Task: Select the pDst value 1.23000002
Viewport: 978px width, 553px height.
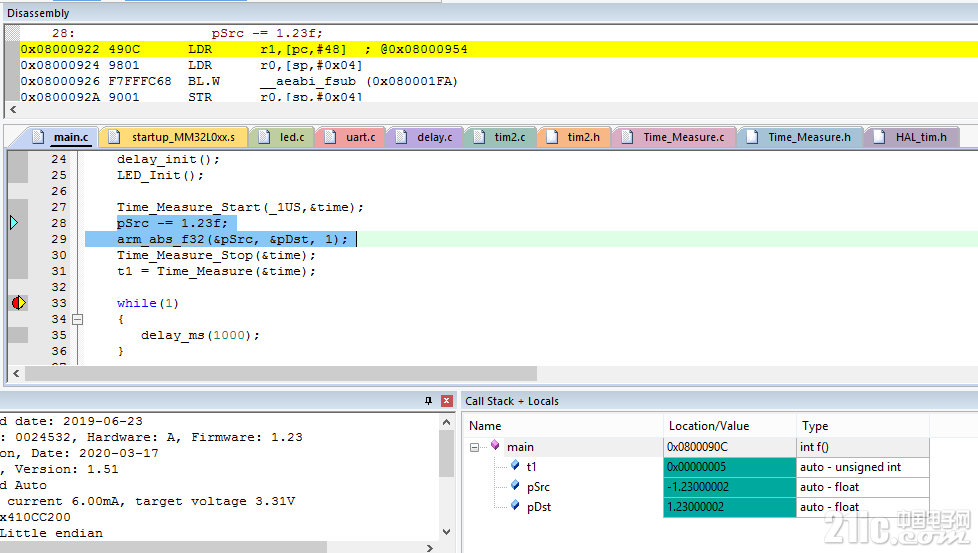Action: 730,507
